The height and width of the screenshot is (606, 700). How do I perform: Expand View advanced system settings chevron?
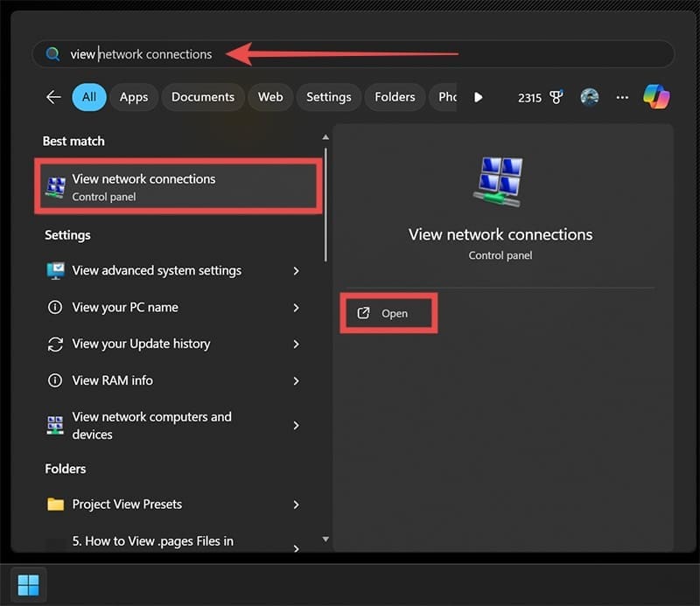[296, 271]
